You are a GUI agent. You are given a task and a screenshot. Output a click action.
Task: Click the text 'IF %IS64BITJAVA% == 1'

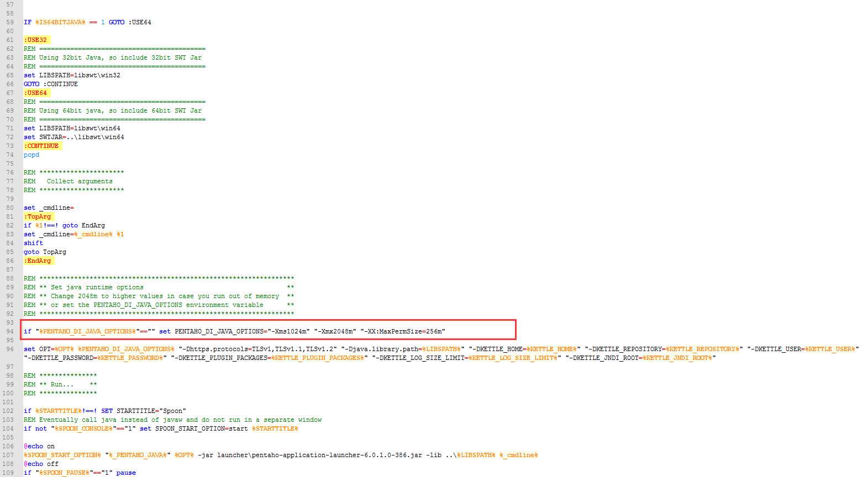64,22
